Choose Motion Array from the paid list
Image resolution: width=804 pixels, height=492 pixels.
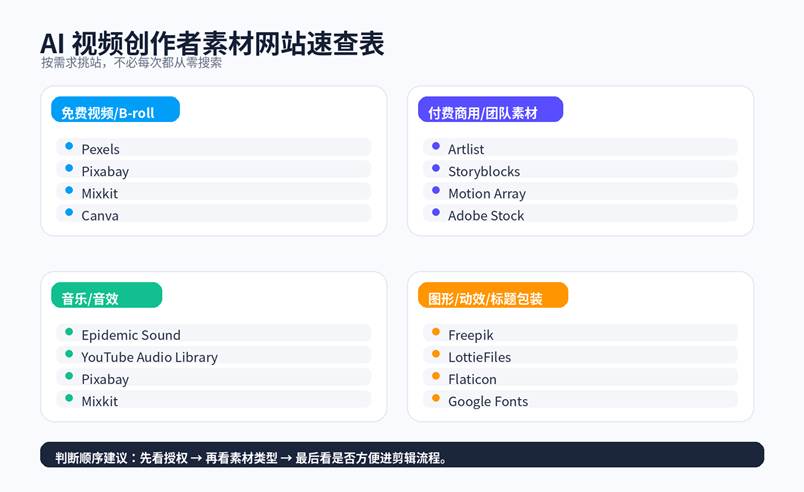486,193
